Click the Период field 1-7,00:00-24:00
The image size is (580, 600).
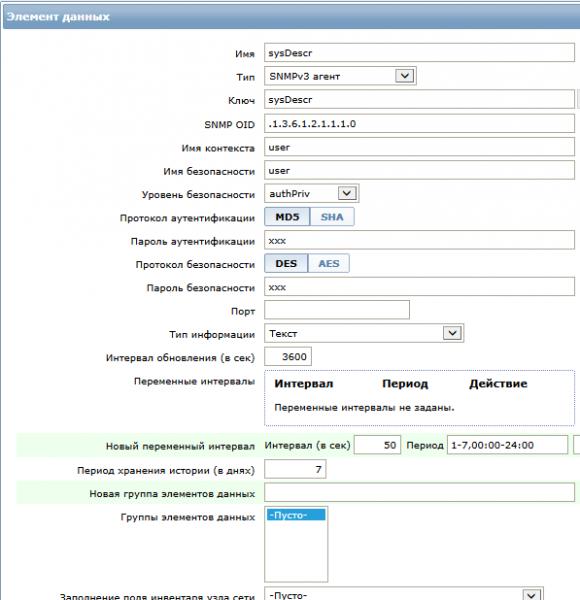tap(507, 445)
